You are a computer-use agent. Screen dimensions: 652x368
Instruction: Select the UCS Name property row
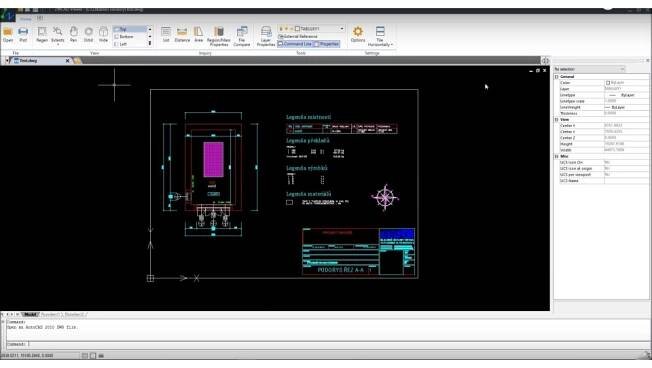604,181
